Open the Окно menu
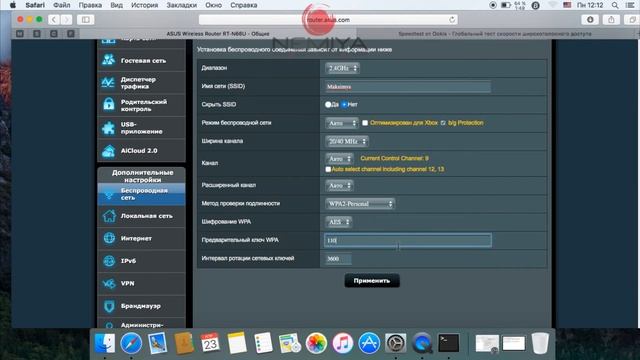The image size is (640, 360). coord(213,5)
